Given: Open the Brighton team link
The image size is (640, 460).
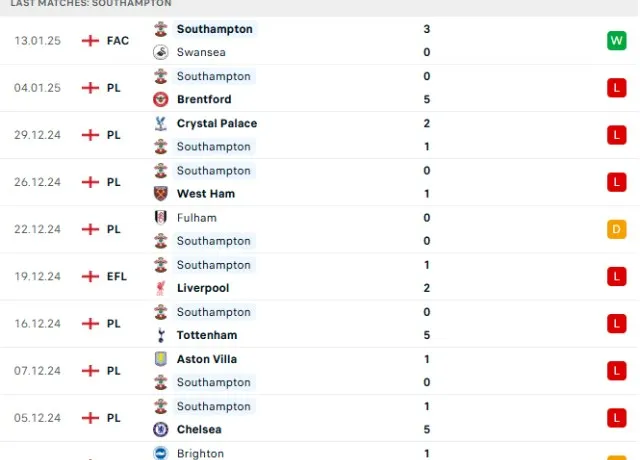Looking at the screenshot, I should coord(200,453).
